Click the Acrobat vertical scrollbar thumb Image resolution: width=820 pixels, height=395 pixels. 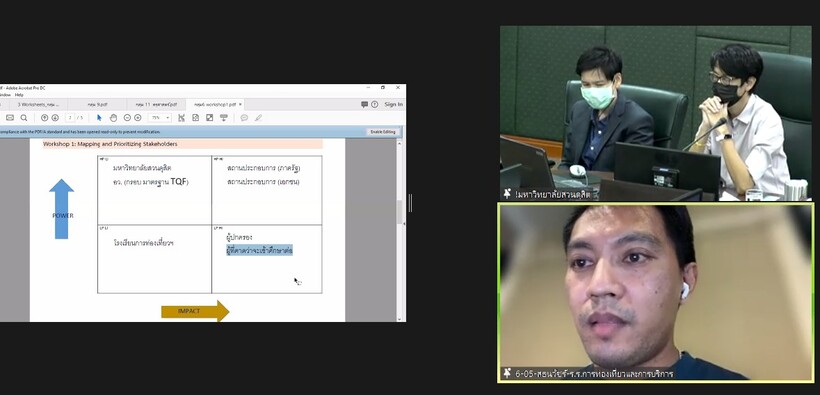coord(401,212)
